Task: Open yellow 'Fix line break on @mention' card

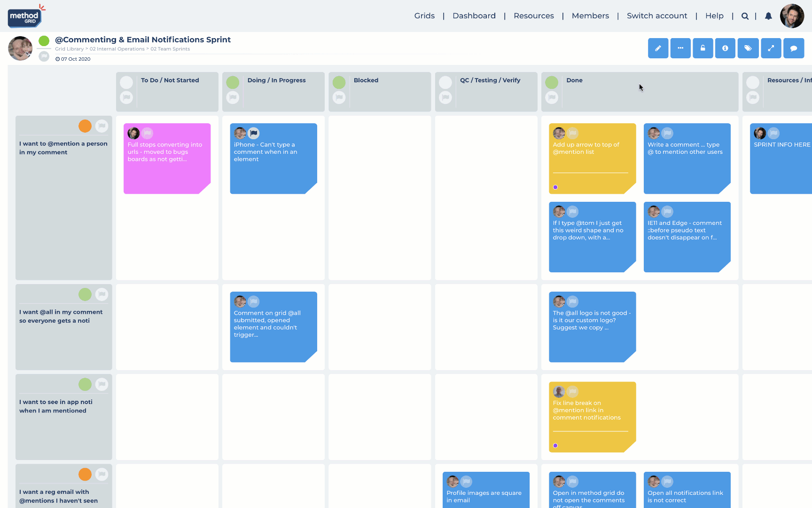Action: (592, 417)
